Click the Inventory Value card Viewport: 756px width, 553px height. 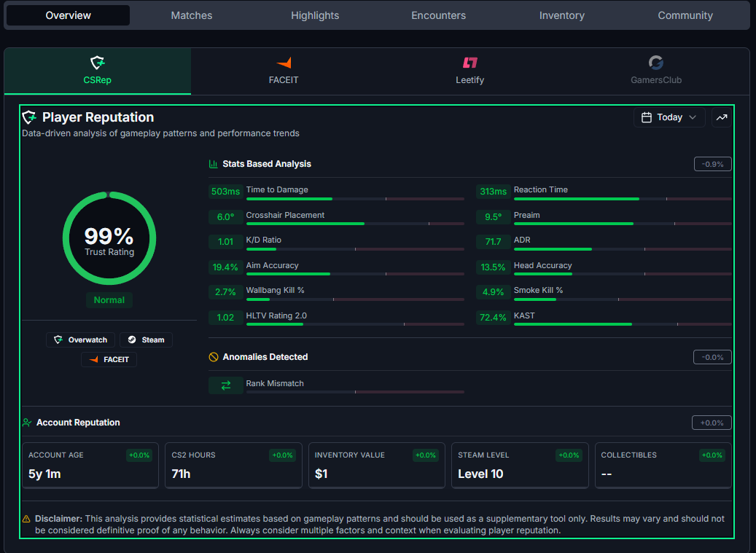[x=377, y=466]
